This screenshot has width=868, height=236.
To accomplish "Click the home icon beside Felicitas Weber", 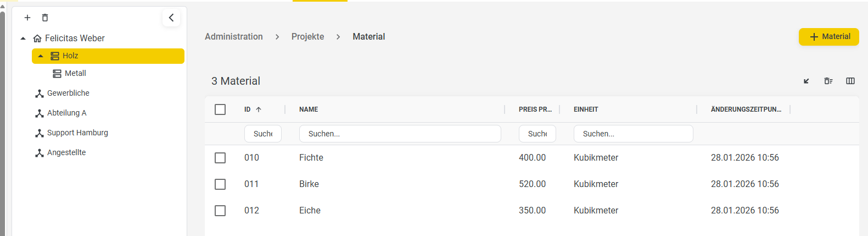I will 37,39.
